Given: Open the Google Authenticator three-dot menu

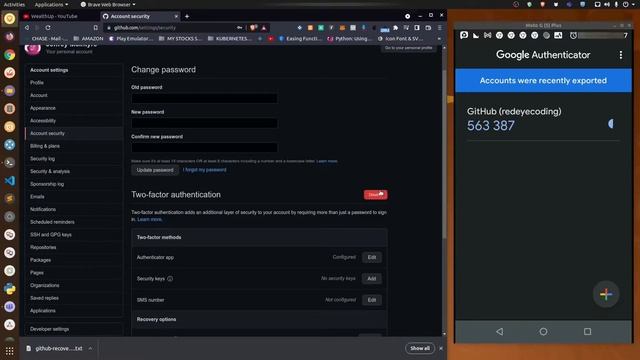Looking at the screenshot, I should (x=620, y=55).
